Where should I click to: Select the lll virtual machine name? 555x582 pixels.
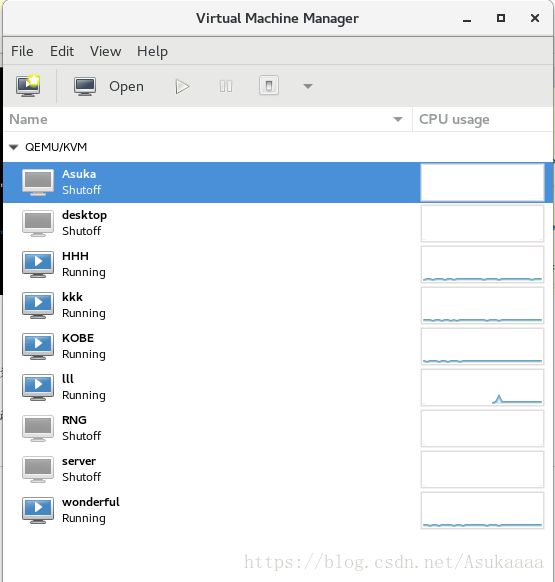68,379
